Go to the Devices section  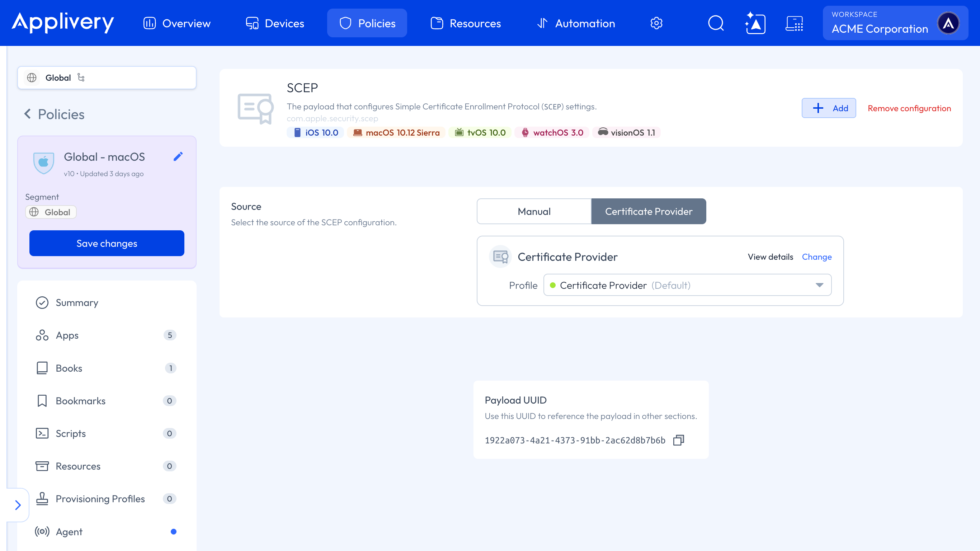point(275,23)
